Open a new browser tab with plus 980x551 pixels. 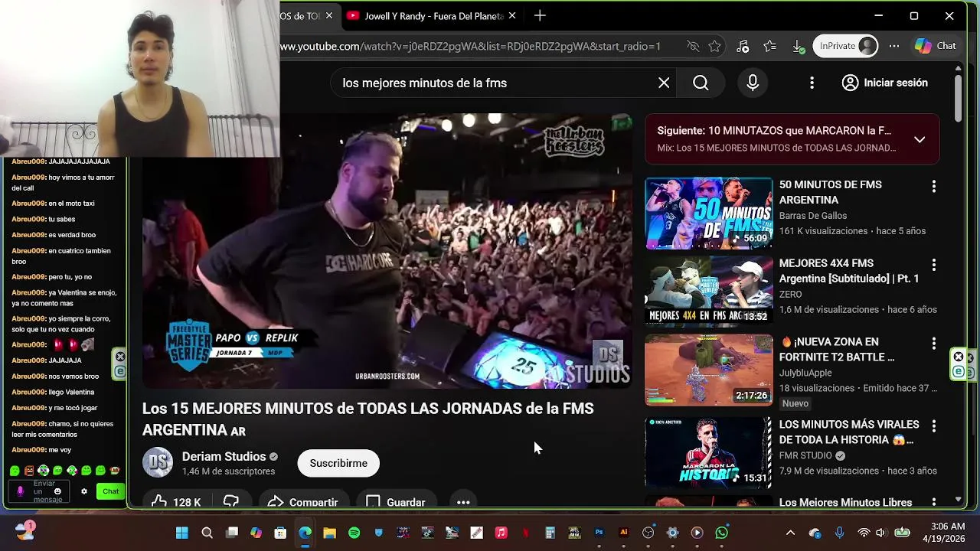click(x=540, y=15)
